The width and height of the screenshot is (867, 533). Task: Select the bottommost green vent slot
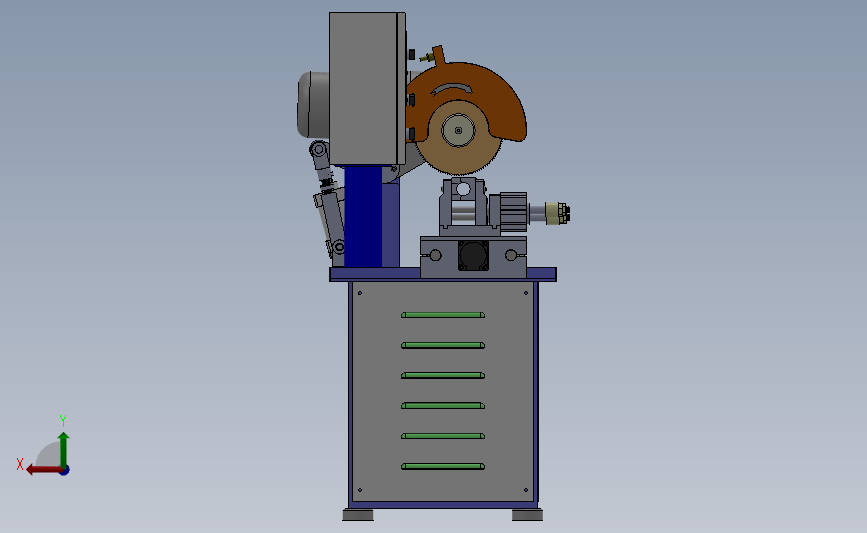click(x=443, y=467)
